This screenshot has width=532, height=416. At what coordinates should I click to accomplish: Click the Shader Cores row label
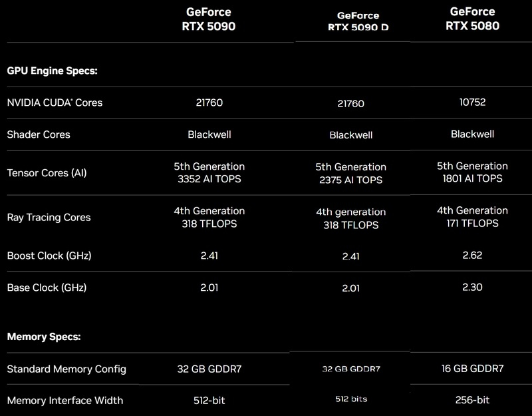coord(38,134)
